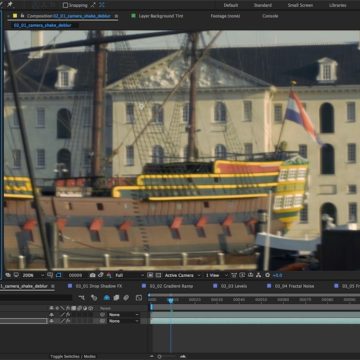The image size is (360, 360).
Task: Enable the Snapping checkbox
Action: point(65,5)
